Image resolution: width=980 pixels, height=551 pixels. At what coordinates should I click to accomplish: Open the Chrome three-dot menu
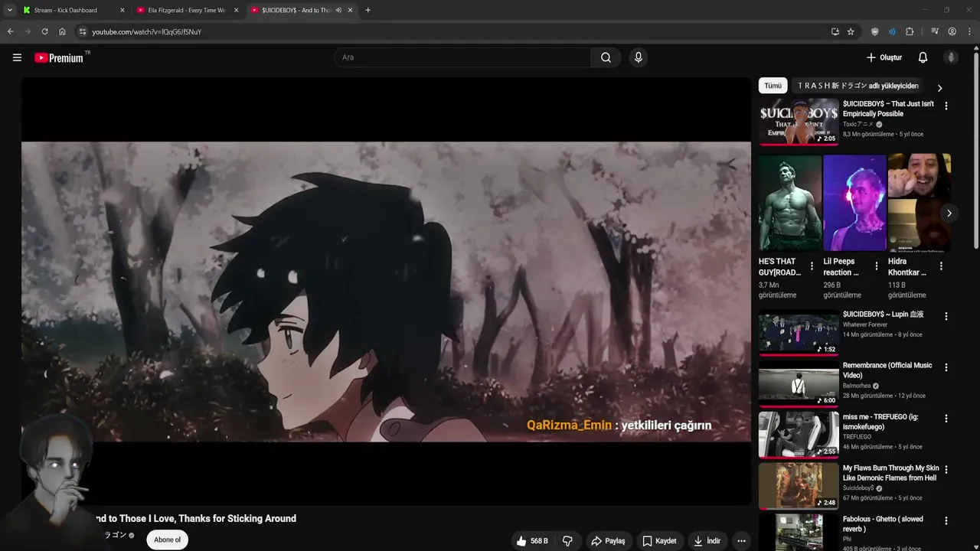pos(970,31)
